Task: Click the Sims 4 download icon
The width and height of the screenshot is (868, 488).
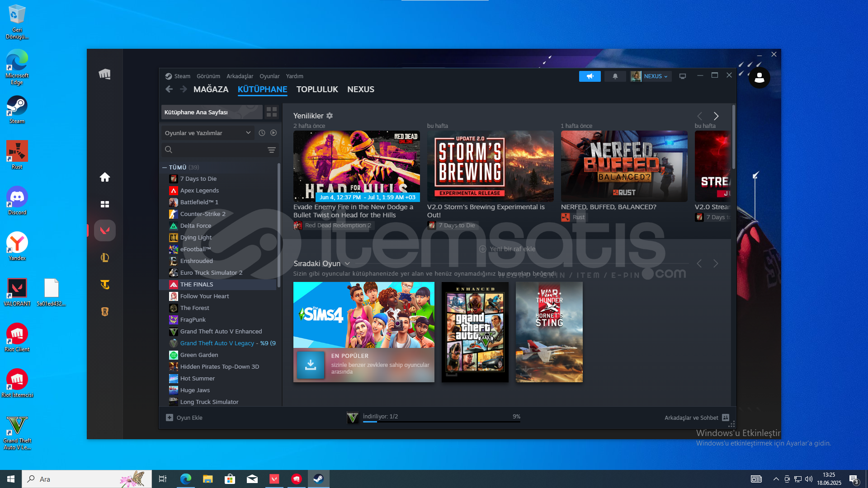Action: (311, 365)
